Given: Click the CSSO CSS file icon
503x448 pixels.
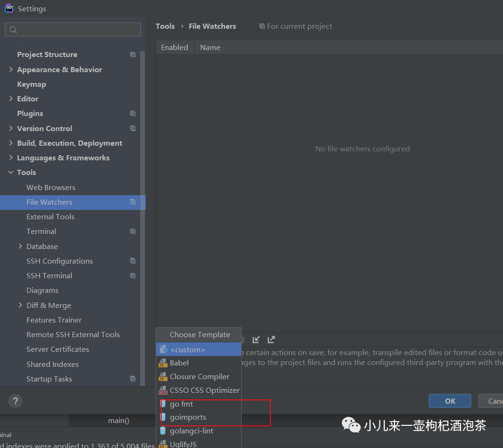Looking at the screenshot, I should point(163,390).
